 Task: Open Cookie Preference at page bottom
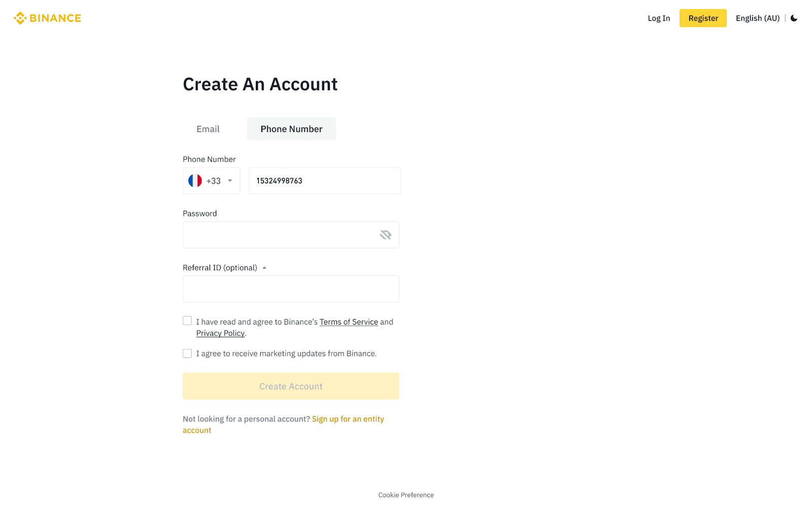(x=406, y=495)
